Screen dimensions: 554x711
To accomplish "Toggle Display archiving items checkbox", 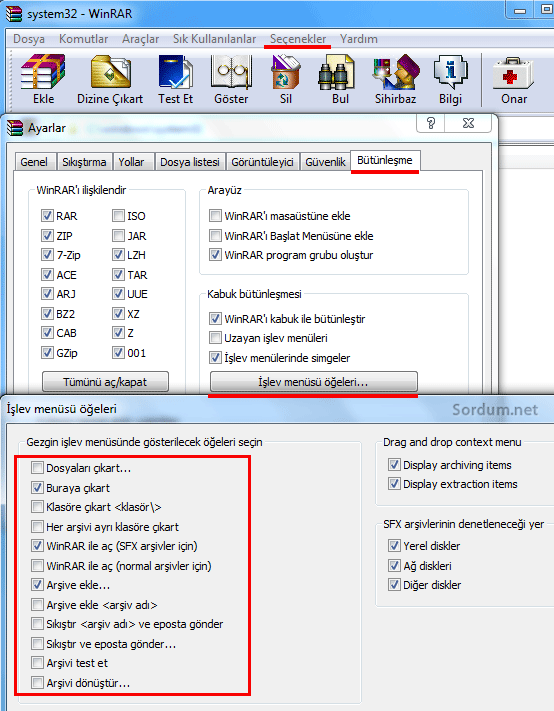I will point(394,465).
